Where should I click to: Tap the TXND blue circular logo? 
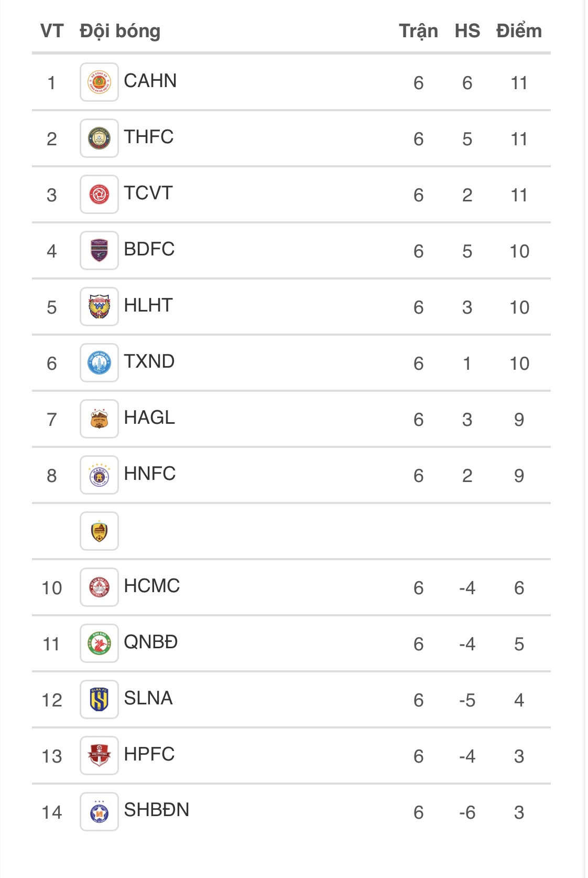click(x=99, y=363)
